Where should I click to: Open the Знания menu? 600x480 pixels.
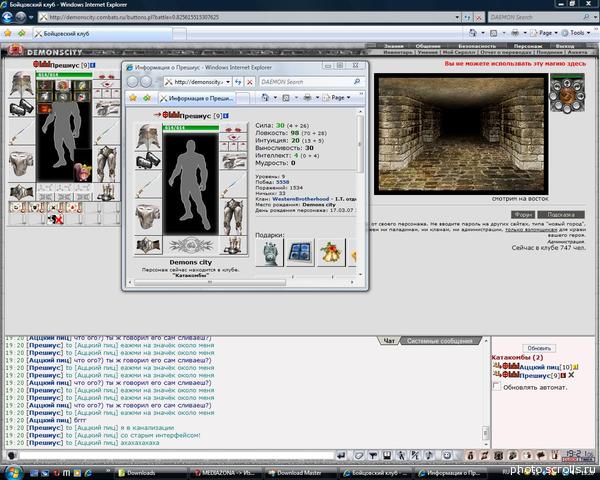pyautogui.click(x=394, y=46)
